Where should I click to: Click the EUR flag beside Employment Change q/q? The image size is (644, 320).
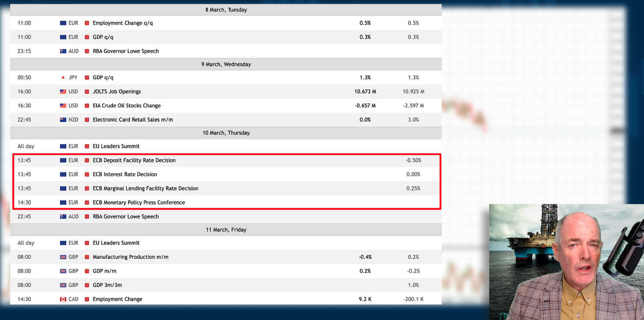click(63, 23)
